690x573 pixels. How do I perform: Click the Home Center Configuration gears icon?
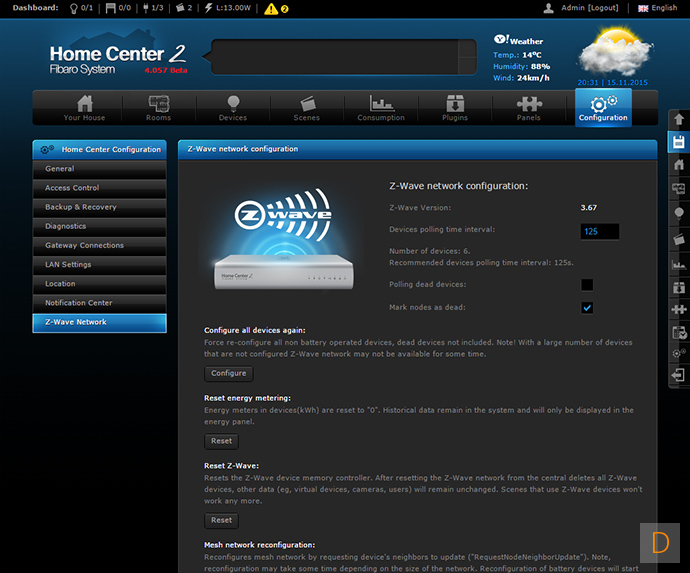coord(47,150)
